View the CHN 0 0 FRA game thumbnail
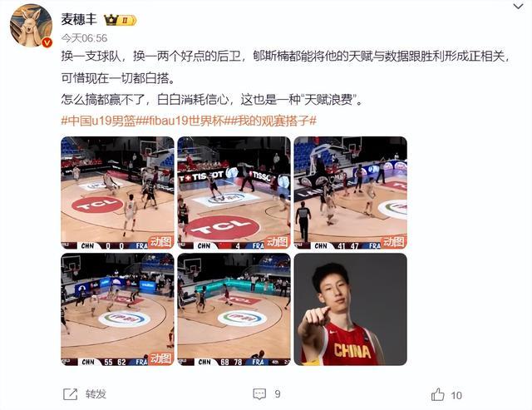The height and width of the screenshot is (410, 532). click(117, 193)
